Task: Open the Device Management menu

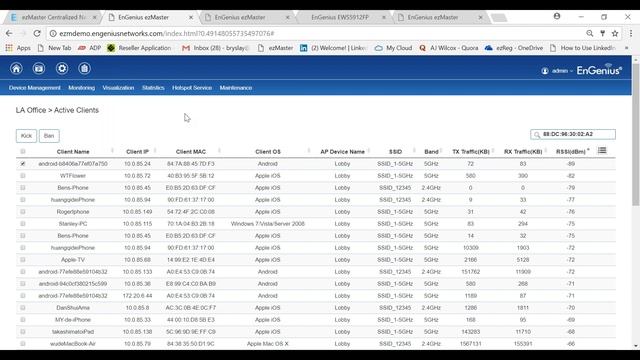Action: tap(35, 88)
